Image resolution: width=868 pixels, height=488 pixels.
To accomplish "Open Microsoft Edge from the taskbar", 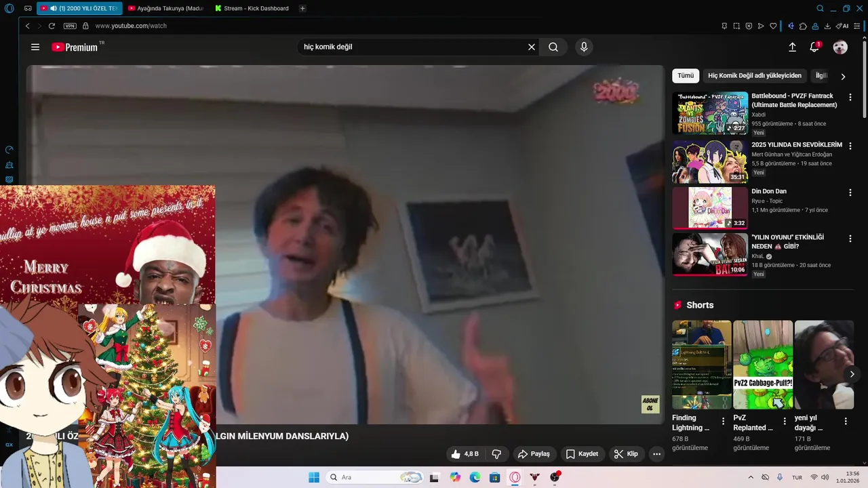I will (475, 477).
